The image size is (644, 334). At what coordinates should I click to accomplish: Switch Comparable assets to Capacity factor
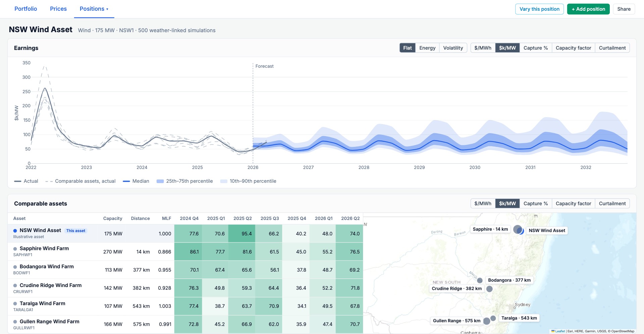click(x=573, y=204)
